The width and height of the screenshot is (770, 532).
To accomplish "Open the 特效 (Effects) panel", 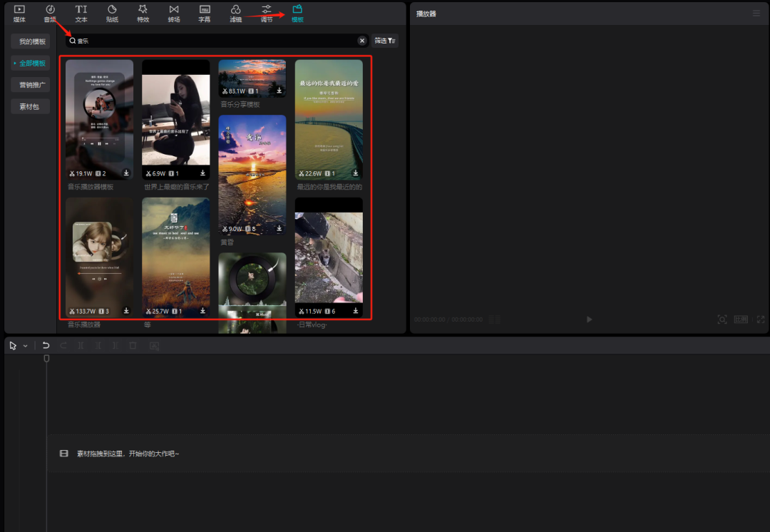I will 143,13.
